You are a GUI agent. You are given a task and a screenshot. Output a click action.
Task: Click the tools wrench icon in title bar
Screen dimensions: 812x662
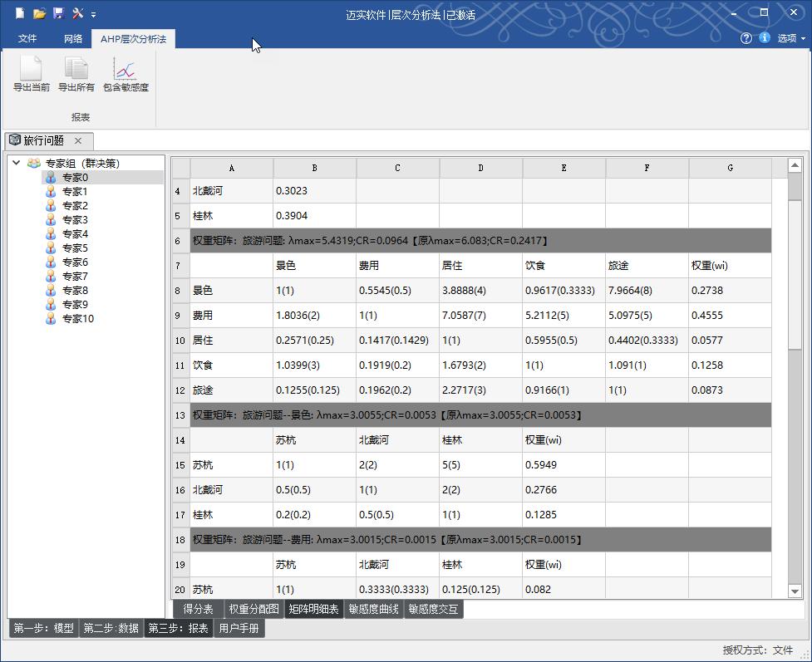tap(78, 14)
